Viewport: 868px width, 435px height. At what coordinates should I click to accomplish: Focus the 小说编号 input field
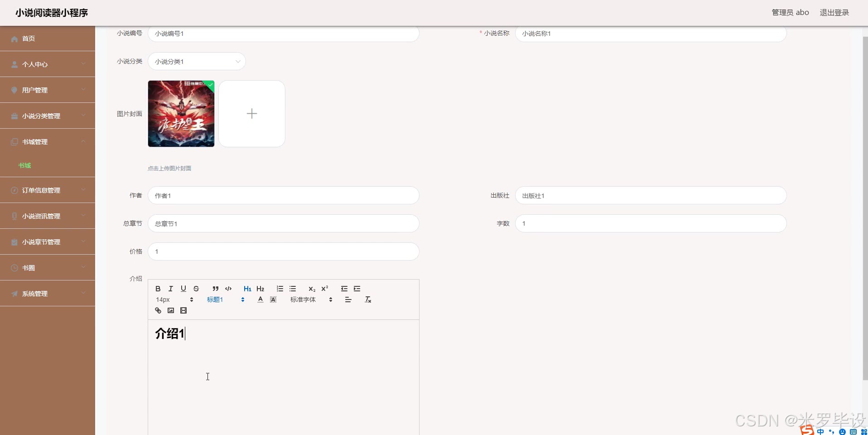(284, 34)
